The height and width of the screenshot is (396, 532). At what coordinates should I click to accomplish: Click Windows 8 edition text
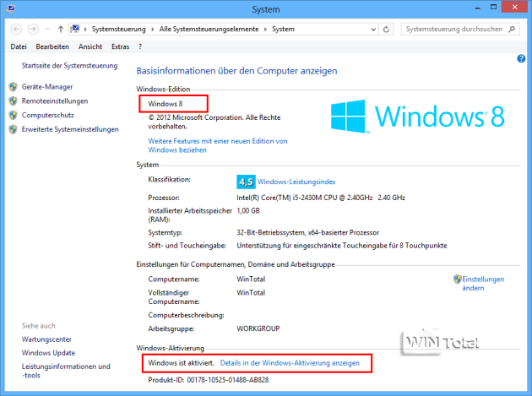166,104
